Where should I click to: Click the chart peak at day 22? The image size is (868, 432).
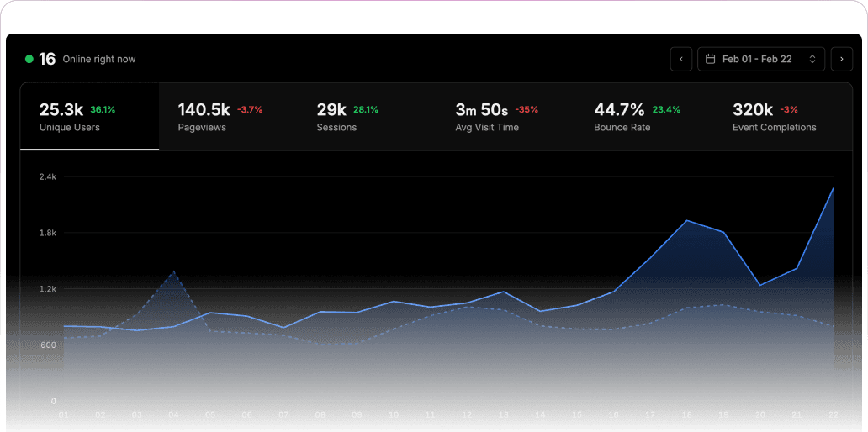pyautogui.click(x=833, y=188)
